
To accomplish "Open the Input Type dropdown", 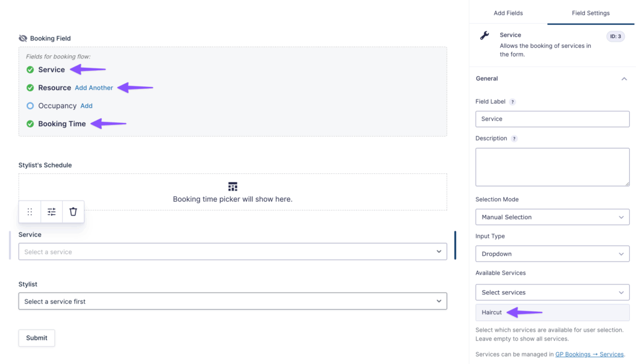I will pos(552,253).
